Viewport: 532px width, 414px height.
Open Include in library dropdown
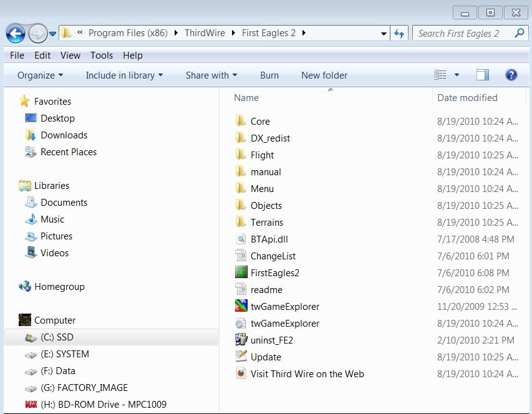coord(124,75)
